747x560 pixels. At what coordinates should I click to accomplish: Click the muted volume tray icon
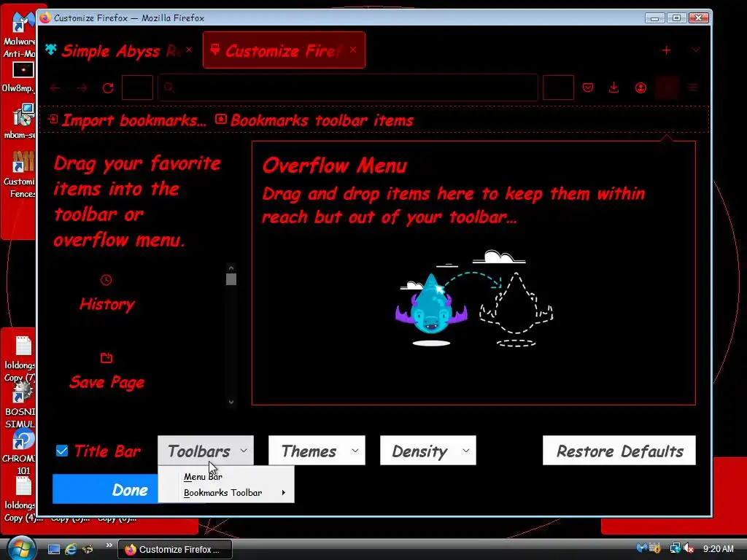coord(689,548)
